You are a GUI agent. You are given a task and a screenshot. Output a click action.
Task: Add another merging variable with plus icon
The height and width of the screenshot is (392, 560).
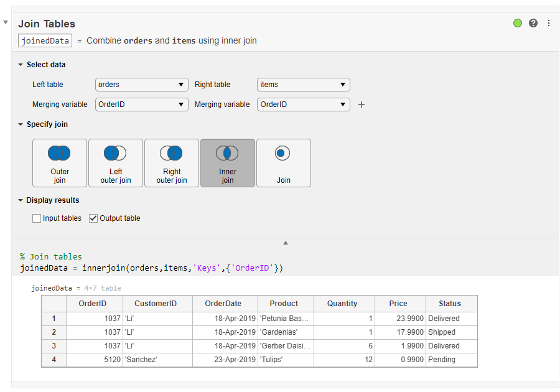pyautogui.click(x=362, y=105)
